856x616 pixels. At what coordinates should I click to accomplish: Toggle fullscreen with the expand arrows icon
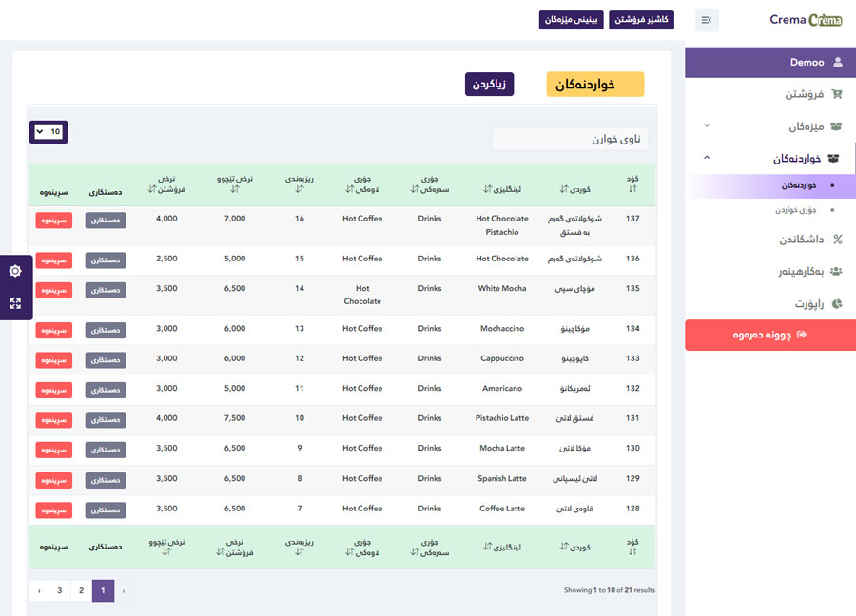(x=15, y=304)
